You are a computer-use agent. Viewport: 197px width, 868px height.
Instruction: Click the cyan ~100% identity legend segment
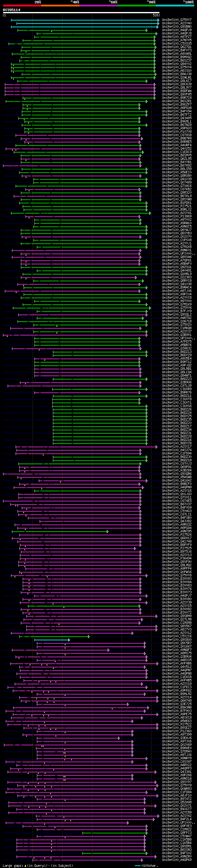point(175,6)
